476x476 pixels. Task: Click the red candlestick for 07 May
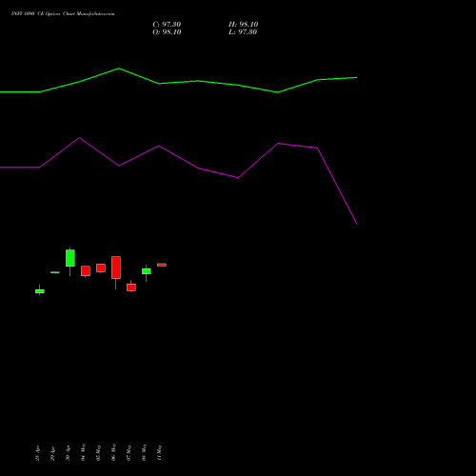tap(131, 288)
